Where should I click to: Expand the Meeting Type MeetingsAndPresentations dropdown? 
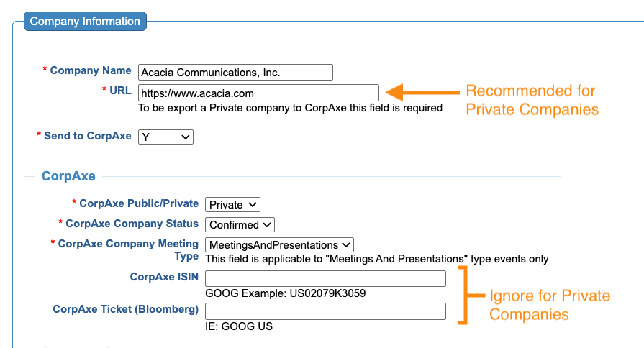pyautogui.click(x=279, y=245)
